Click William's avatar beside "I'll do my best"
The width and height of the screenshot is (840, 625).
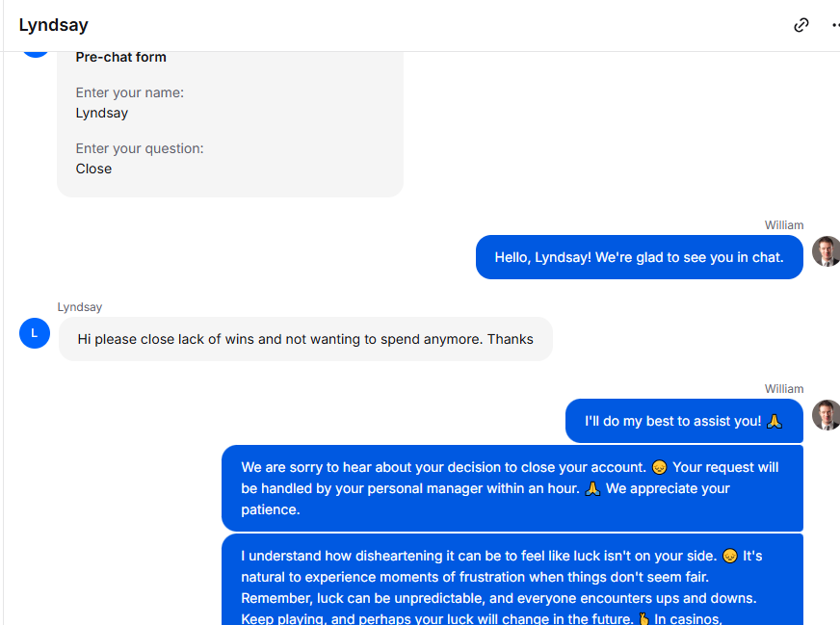click(x=827, y=415)
